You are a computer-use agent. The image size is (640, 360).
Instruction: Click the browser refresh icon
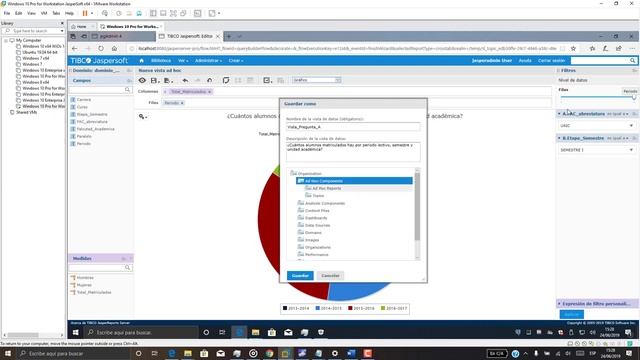point(101,49)
